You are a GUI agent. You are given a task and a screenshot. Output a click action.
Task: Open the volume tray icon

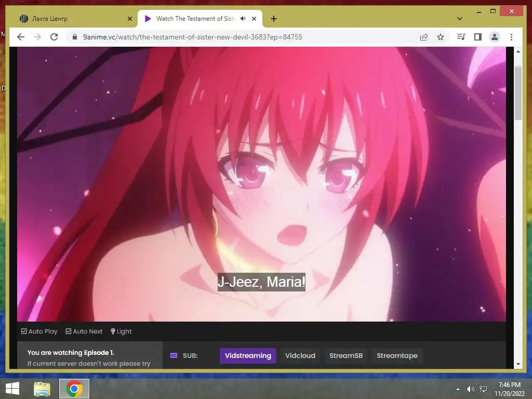pos(470,389)
